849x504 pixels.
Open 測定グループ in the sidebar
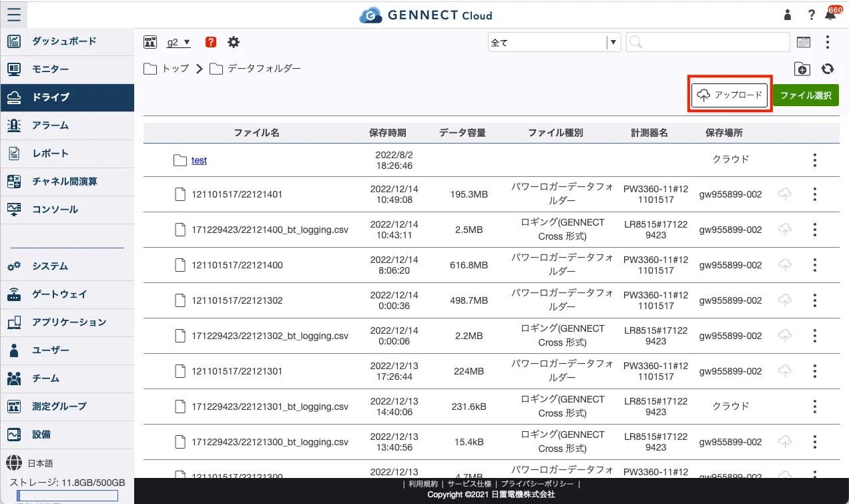(67, 406)
